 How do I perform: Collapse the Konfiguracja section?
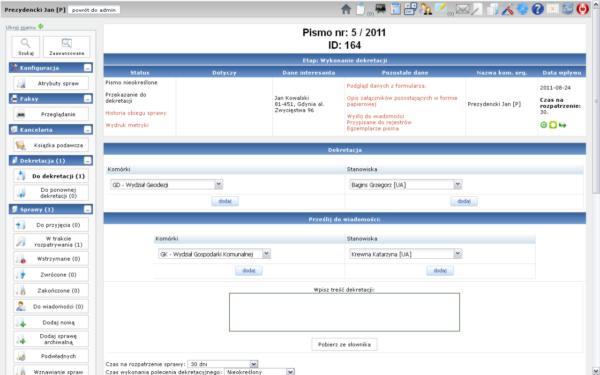coord(88,68)
